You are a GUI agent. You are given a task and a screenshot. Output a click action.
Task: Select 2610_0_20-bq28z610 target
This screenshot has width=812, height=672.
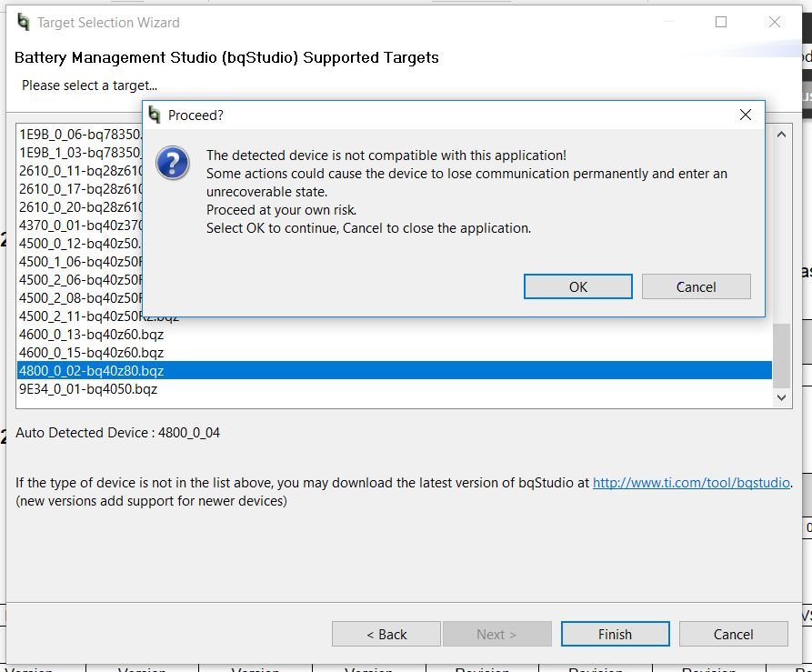(x=80, y=207)
